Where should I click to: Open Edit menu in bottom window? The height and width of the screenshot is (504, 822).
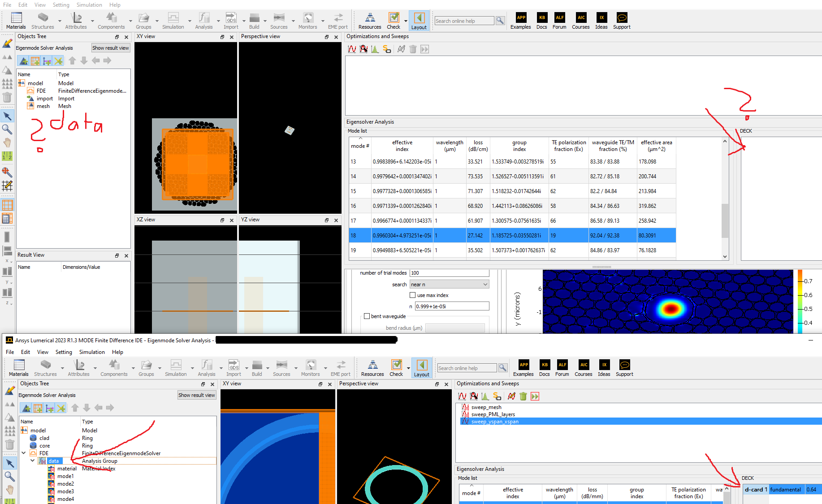tap(26, 352)
